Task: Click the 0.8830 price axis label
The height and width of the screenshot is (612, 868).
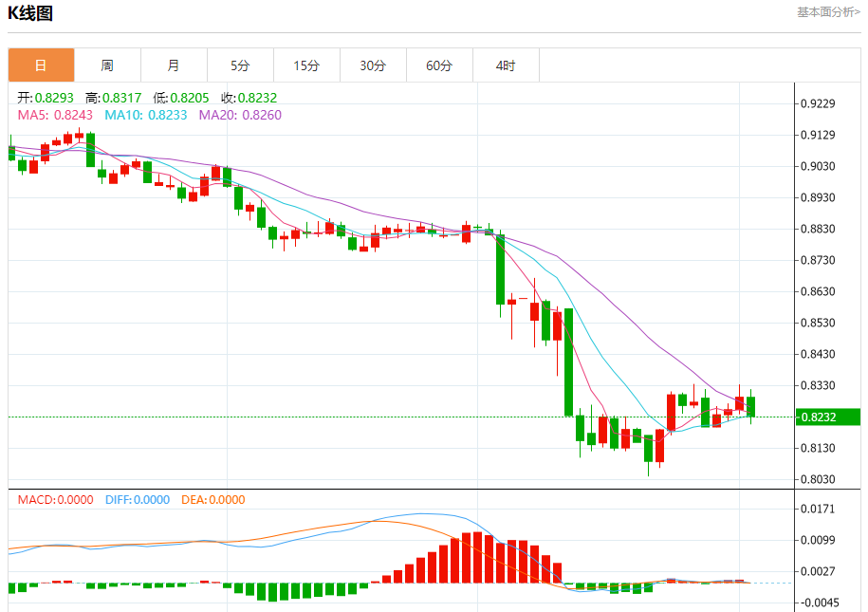Action: (818, 229)
